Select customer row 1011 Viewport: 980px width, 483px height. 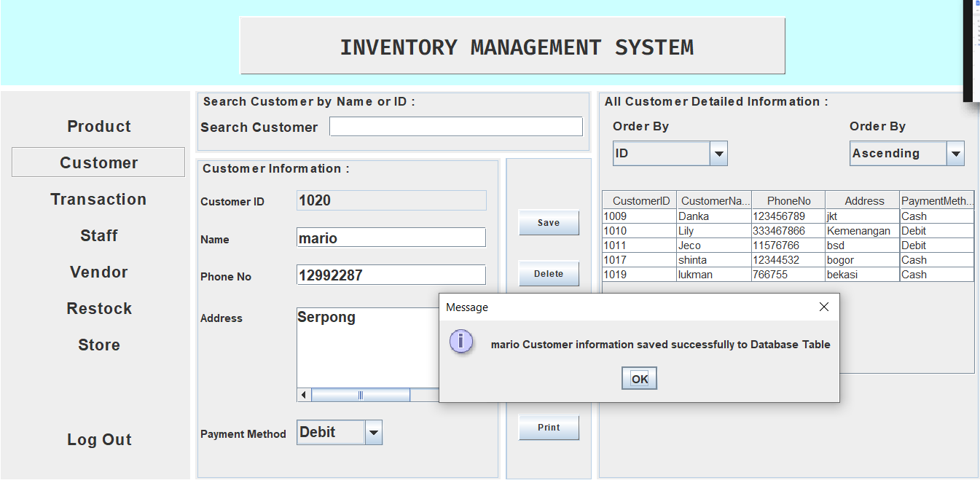pos(788,246)
